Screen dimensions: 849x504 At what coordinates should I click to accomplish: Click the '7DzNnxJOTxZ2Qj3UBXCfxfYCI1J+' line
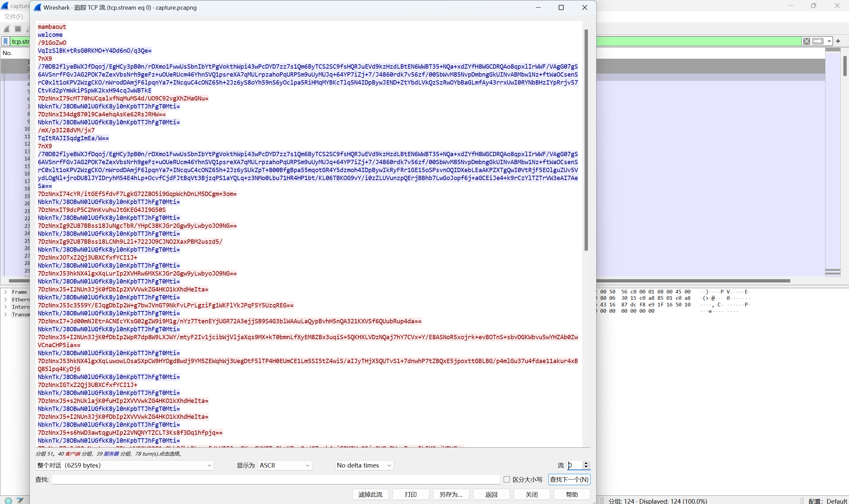click(x=87, y=257)
